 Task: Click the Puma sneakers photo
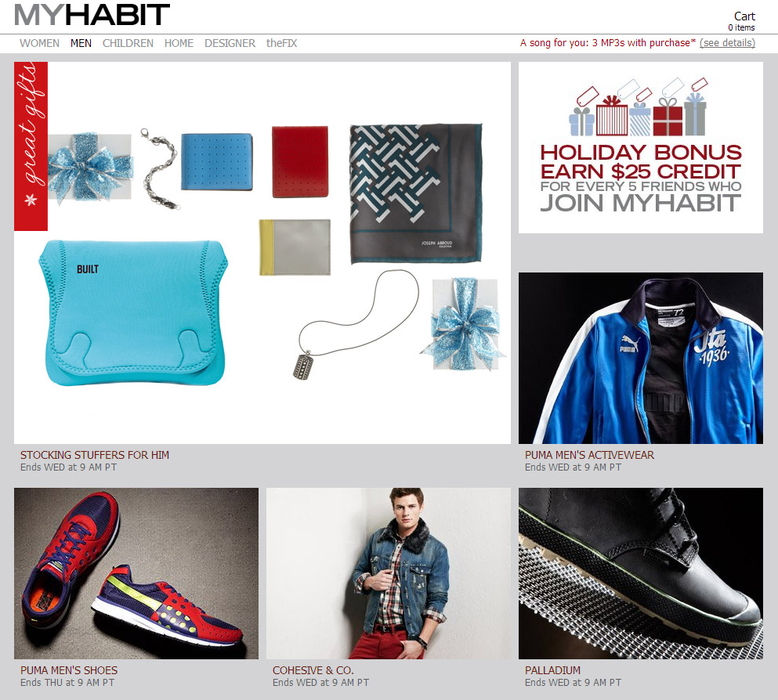(136, 573)
